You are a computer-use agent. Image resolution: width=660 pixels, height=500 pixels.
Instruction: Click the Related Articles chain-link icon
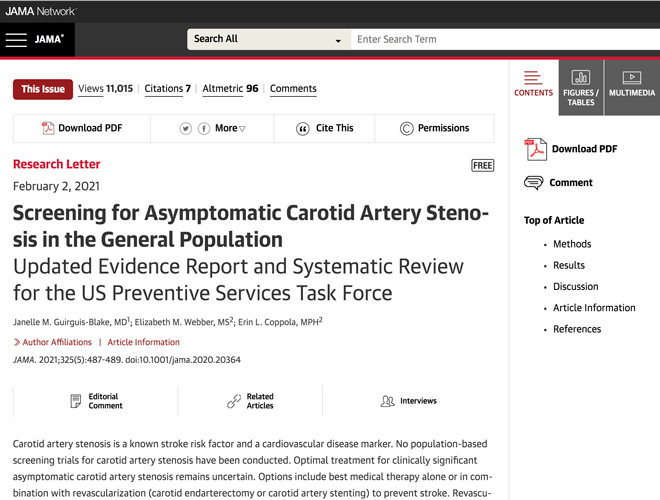[x=234, y=401]
